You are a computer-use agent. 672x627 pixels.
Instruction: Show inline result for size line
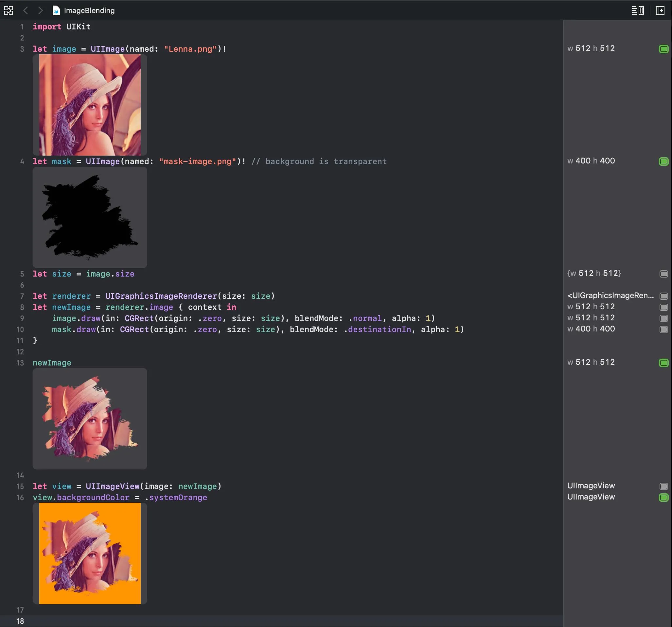663,274
